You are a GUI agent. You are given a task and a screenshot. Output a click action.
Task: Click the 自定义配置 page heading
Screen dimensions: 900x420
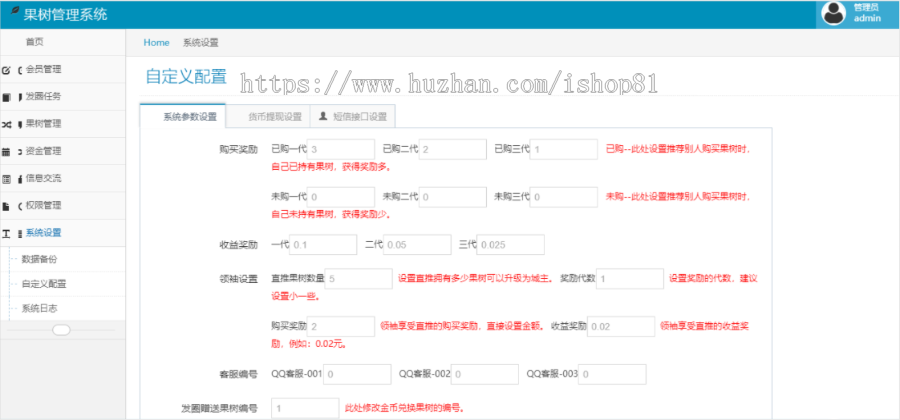186,76
